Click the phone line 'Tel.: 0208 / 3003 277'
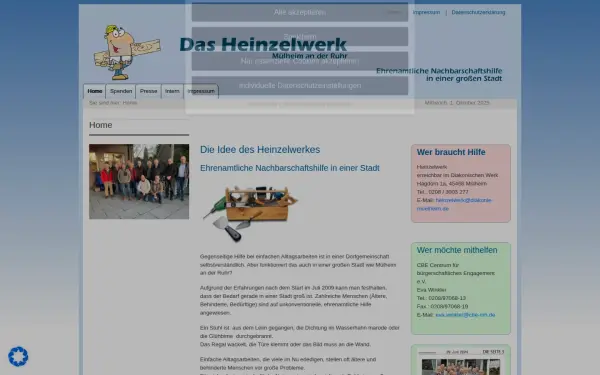Image resolution: width=600 pixels, height=375 pixels. click(x=442, y=192)
